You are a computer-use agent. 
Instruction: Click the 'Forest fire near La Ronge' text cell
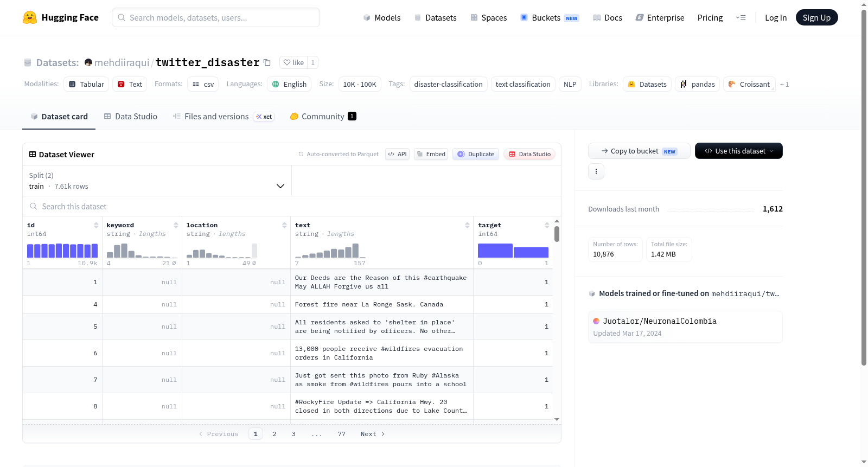coord(382,304)
